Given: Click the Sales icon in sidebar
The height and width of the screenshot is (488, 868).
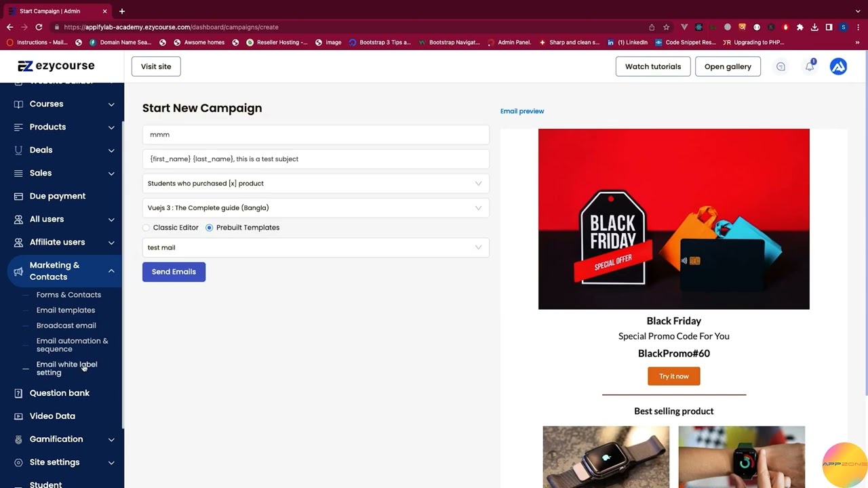Looking at the screenshot, I should tap(18, 173).
